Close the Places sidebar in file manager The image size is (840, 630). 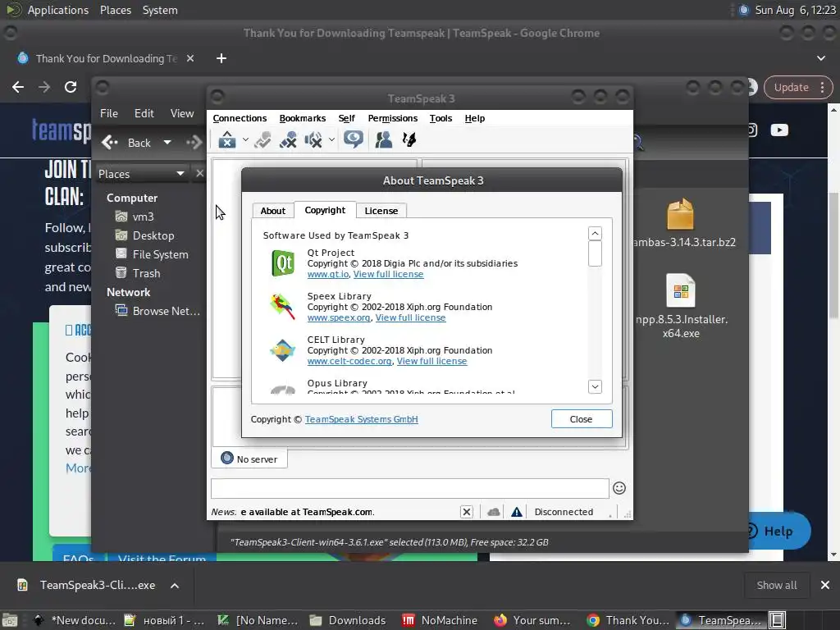point(200,174)
